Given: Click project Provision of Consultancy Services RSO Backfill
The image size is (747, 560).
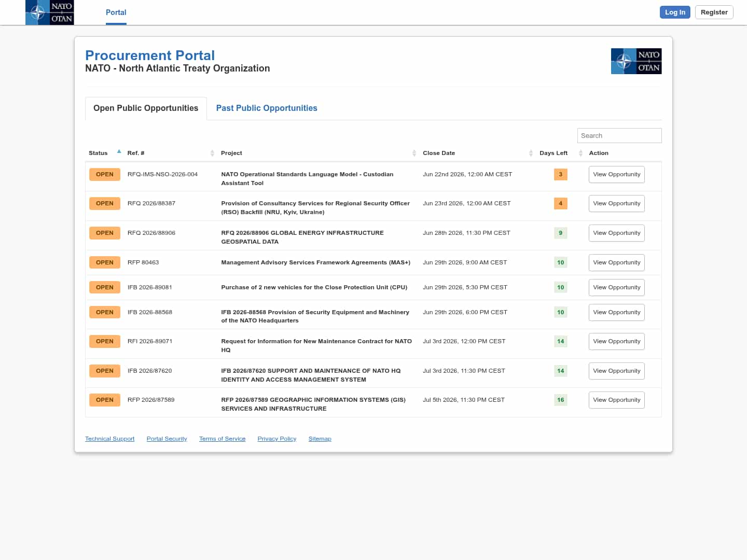Looking at the screenshot, I should tap(315, 208).
